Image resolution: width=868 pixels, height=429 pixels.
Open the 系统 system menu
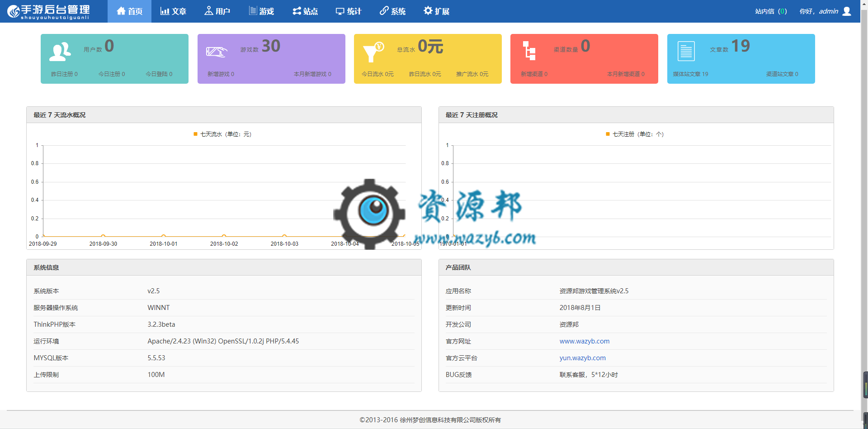(x=392, y=11)
